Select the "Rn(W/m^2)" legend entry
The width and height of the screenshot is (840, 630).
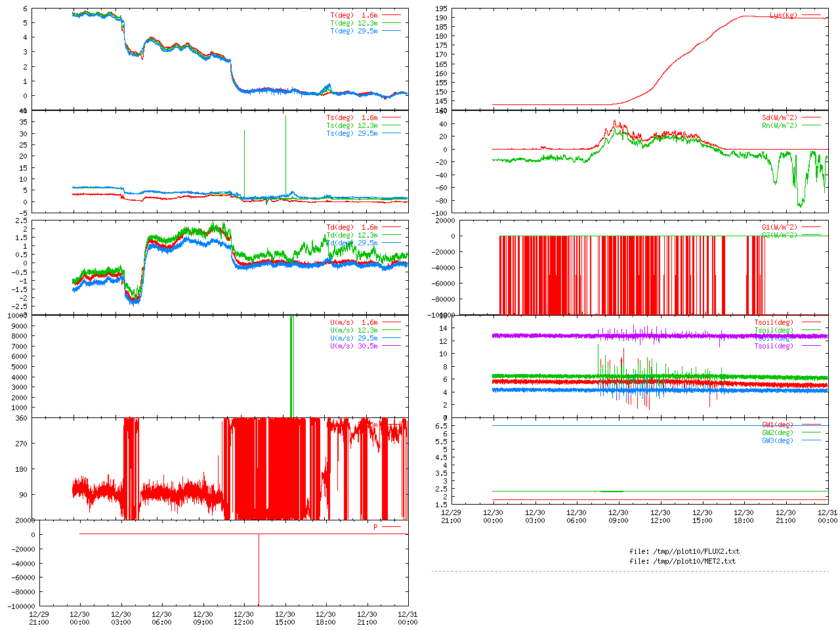pos(780,126)
